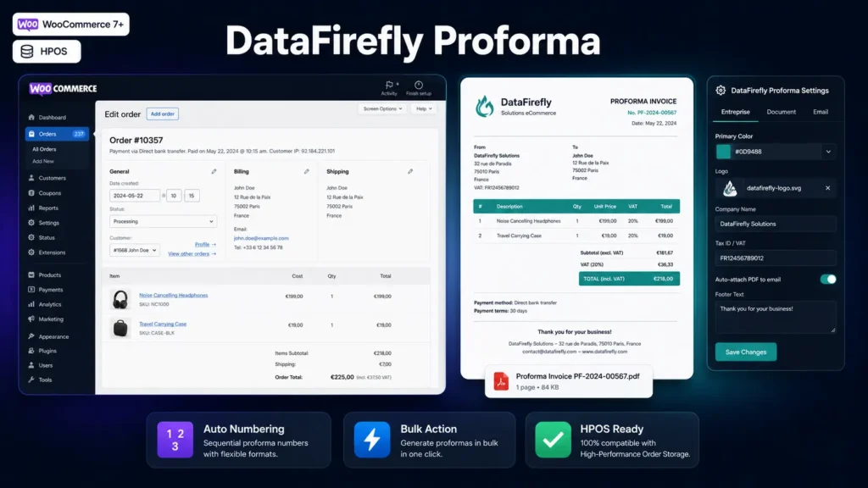Open customer Profile link
Image resolution: width=868 pixels, height=488 pixels.
[x=205, y=245]
